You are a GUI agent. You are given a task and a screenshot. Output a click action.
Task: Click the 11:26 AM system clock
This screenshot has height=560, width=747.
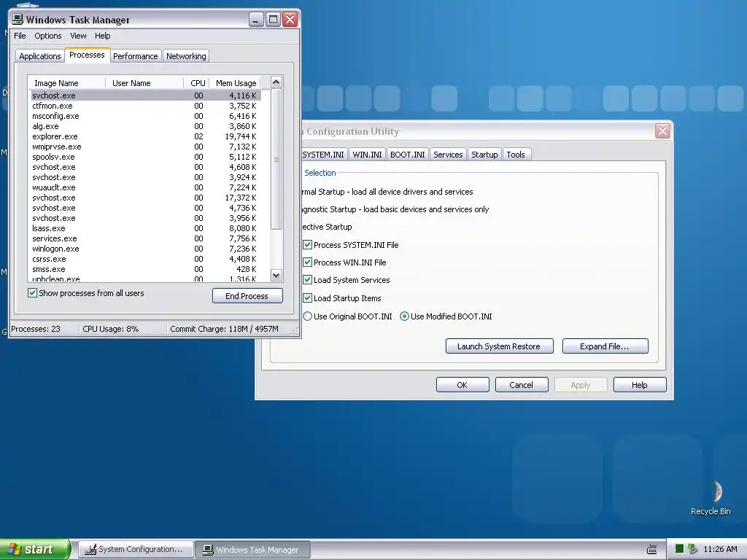[720, 549]
